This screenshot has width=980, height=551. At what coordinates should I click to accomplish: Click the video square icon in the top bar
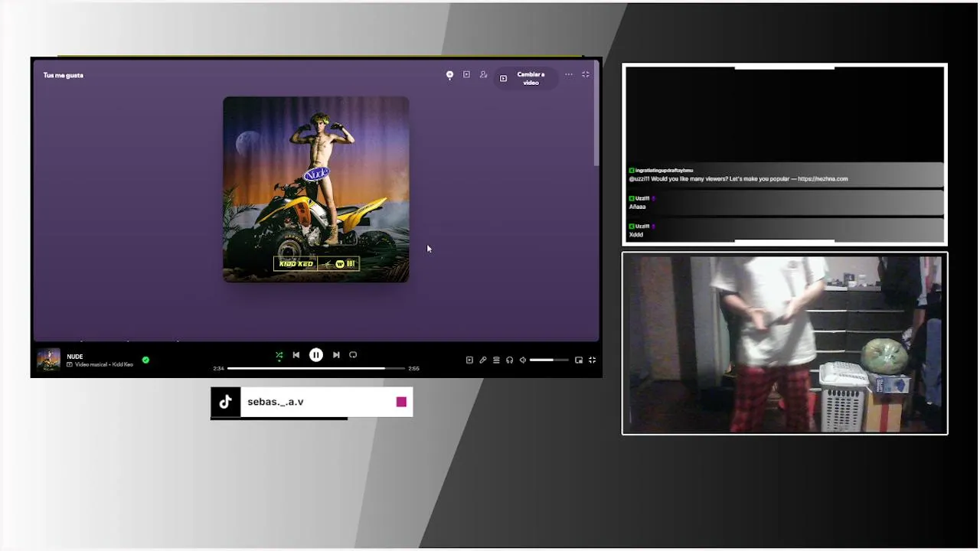tap(466, 75)
